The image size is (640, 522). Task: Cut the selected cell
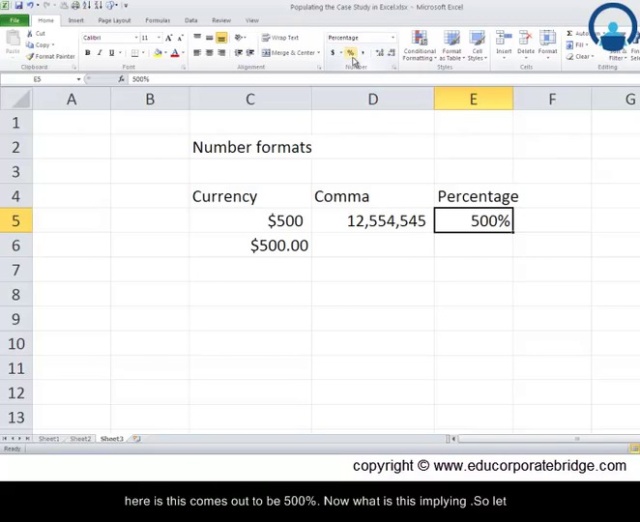tap(36, 33)
